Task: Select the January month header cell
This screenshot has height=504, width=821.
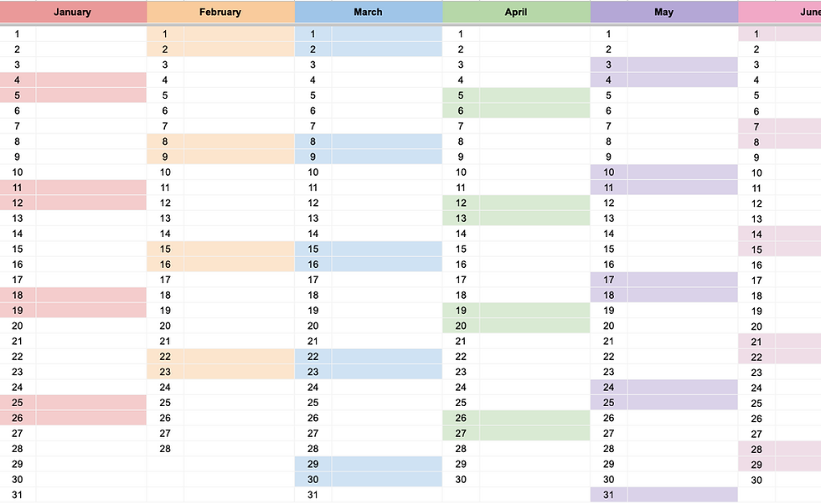Action: pyautogui.click(x=73, y=12)
